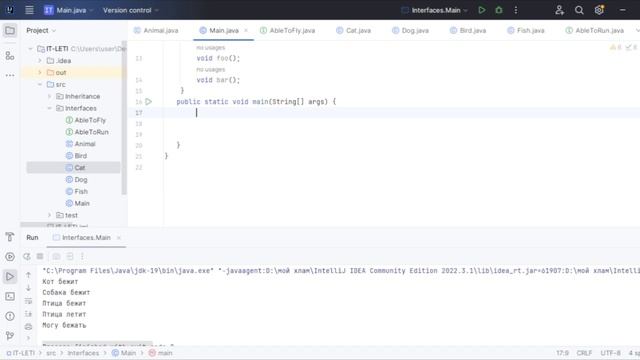Open Search Everywhere magnifier
The height and width of the screenshot is (360, 640).
579,10
